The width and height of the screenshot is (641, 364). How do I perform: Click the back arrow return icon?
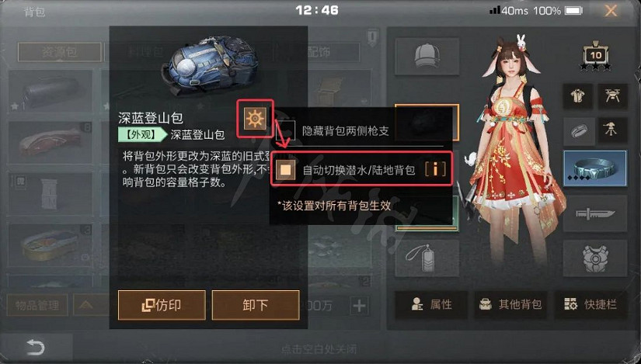[x=35, y=348]
